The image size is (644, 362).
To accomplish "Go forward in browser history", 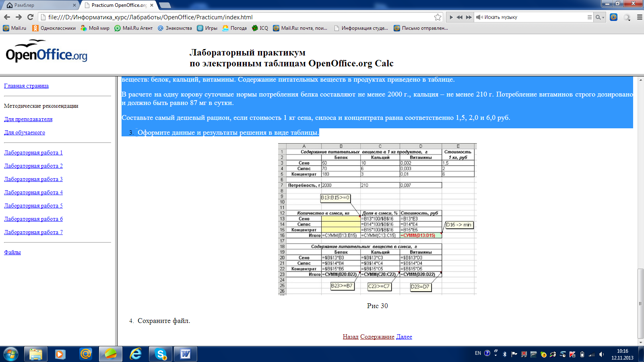I will coord(19,17).
